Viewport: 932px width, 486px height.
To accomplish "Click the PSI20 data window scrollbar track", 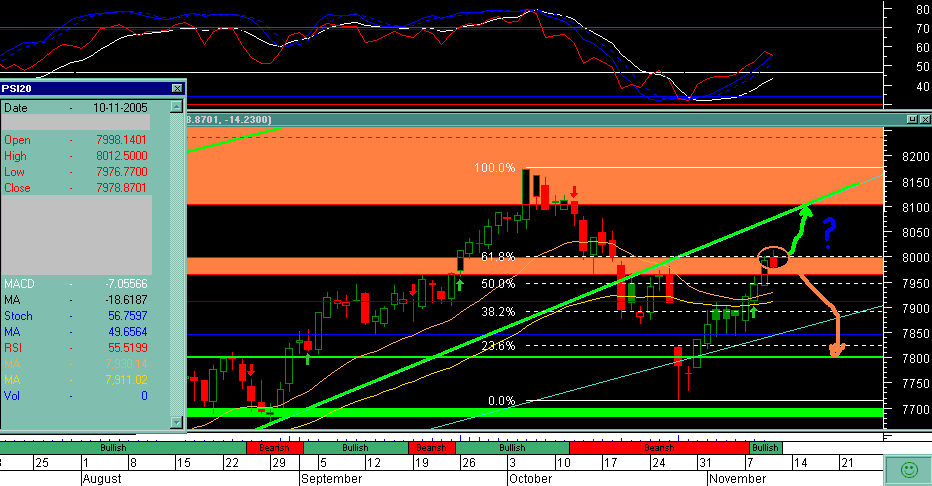I will 176,264.
